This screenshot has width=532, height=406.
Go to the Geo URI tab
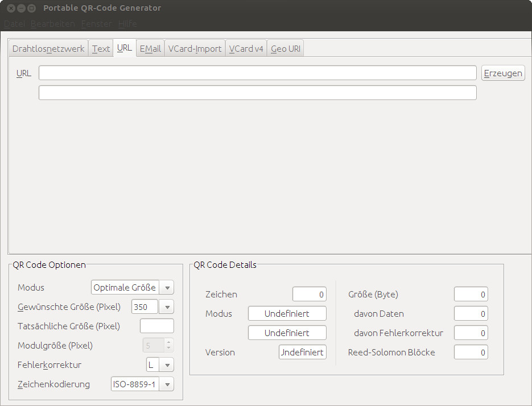(x=285, y=49)
